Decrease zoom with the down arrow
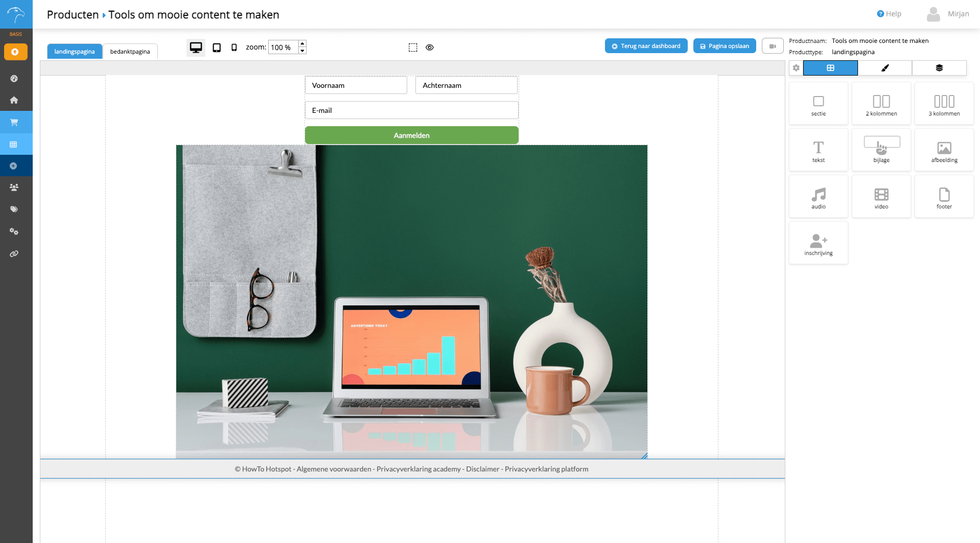The image size is (980, 543). tap(302, 51)
